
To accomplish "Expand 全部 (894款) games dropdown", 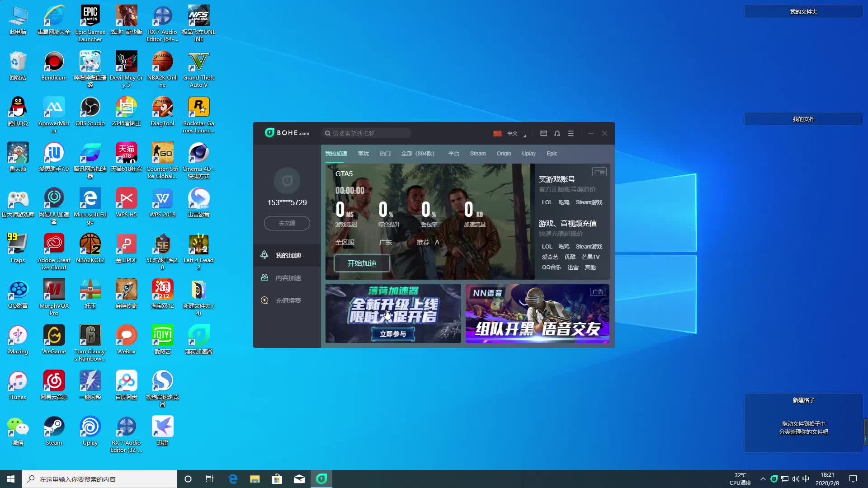I will 417,154.
